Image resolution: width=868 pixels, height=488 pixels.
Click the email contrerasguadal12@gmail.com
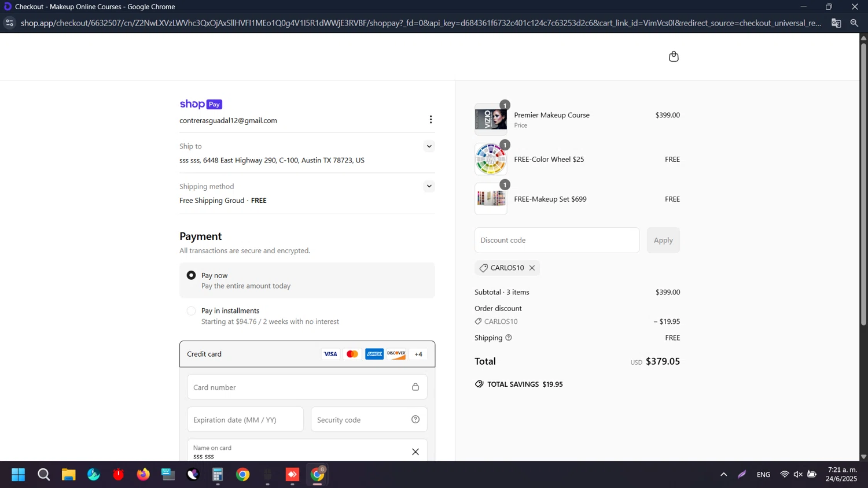228,120
